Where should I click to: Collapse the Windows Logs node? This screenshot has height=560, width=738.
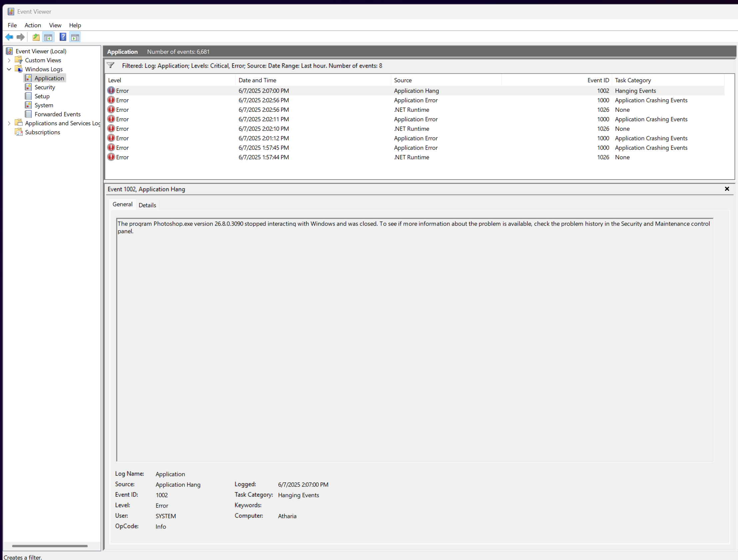click(9, 69)
